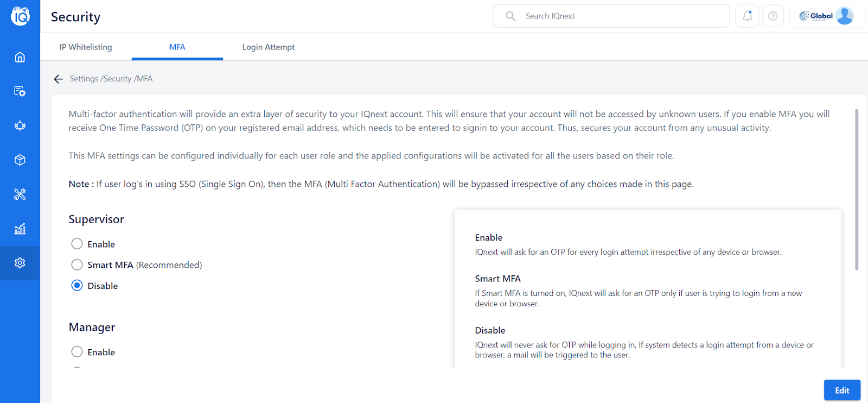This screenshot has height=403, width=868.
Task: Click the Enable description heading in info panel
Action: point(489,237)
